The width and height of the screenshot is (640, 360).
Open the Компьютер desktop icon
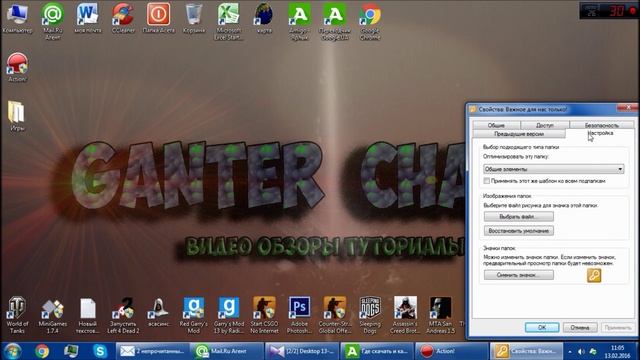[x=17, y=19]
